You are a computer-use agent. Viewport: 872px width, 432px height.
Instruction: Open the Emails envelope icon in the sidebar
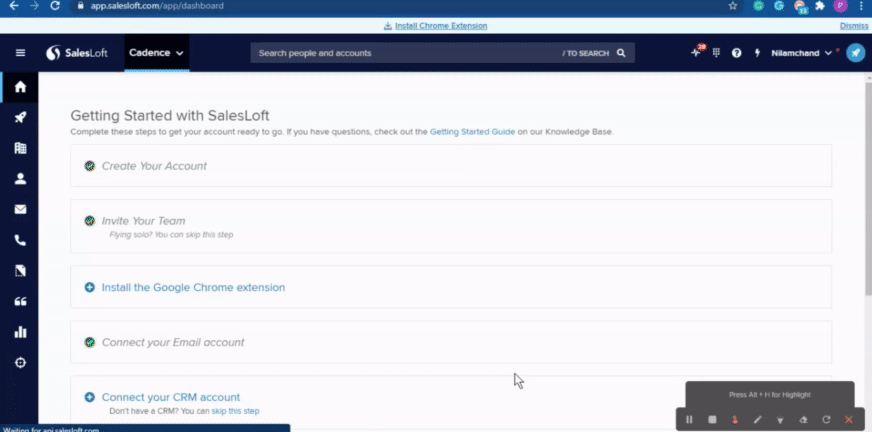(20, 209)
